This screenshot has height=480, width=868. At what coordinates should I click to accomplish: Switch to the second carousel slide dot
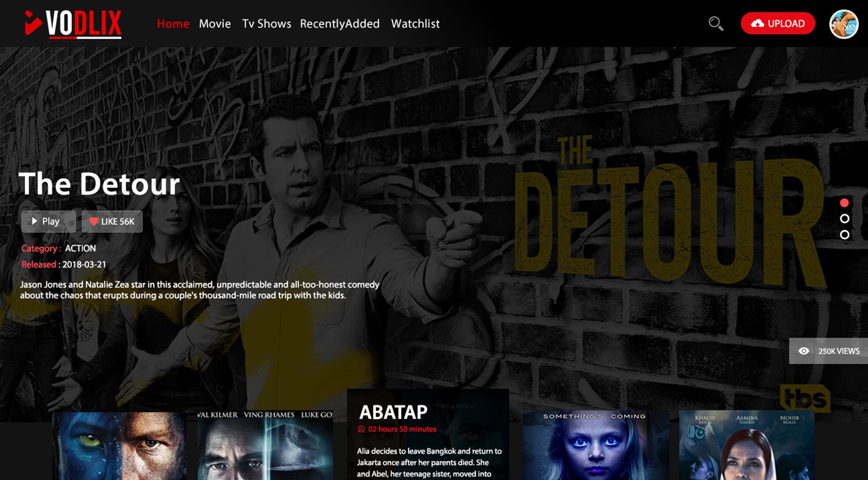coord(844,218)
